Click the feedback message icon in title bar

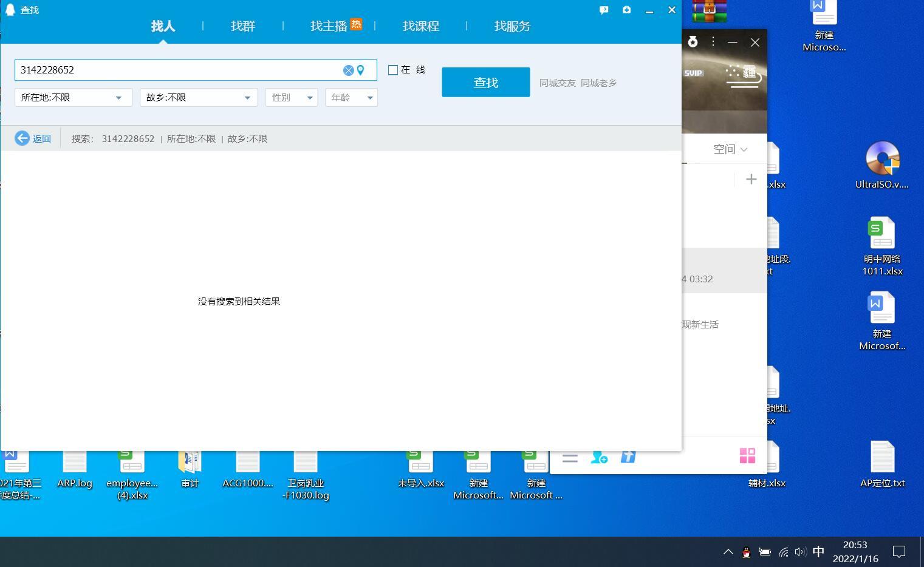pos(603,10)
